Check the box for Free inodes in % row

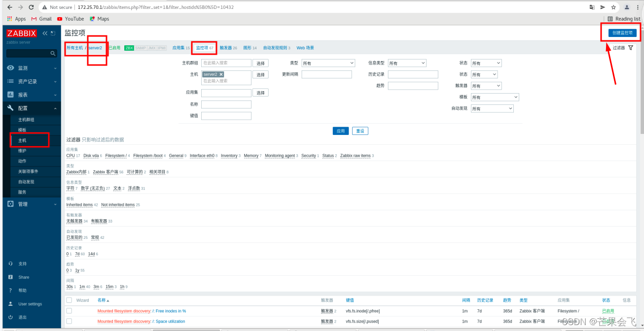click(x=69, y=311)
